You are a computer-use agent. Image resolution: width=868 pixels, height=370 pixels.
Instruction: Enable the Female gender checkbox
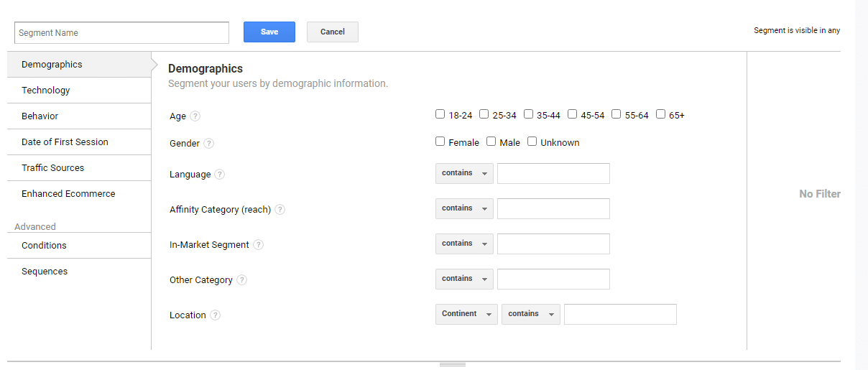click(440, 142)
